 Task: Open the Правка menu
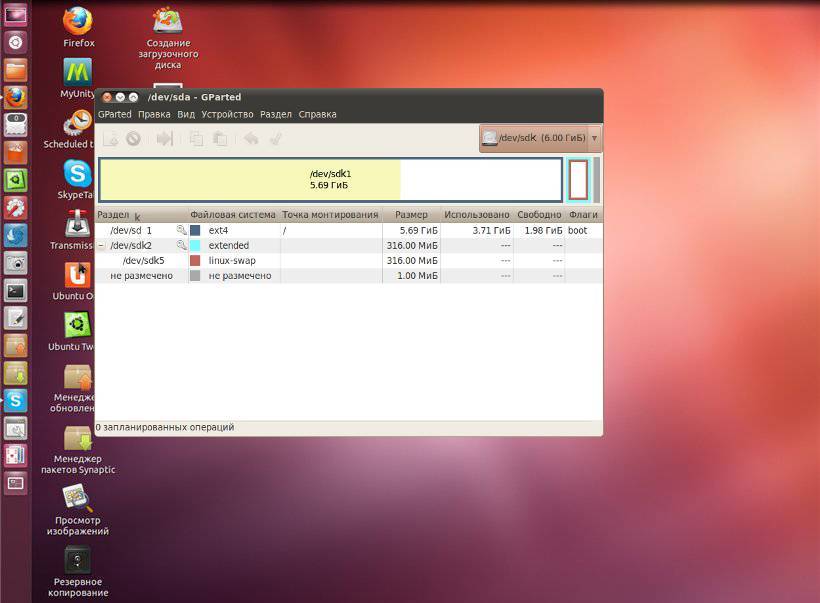point(154,114)
